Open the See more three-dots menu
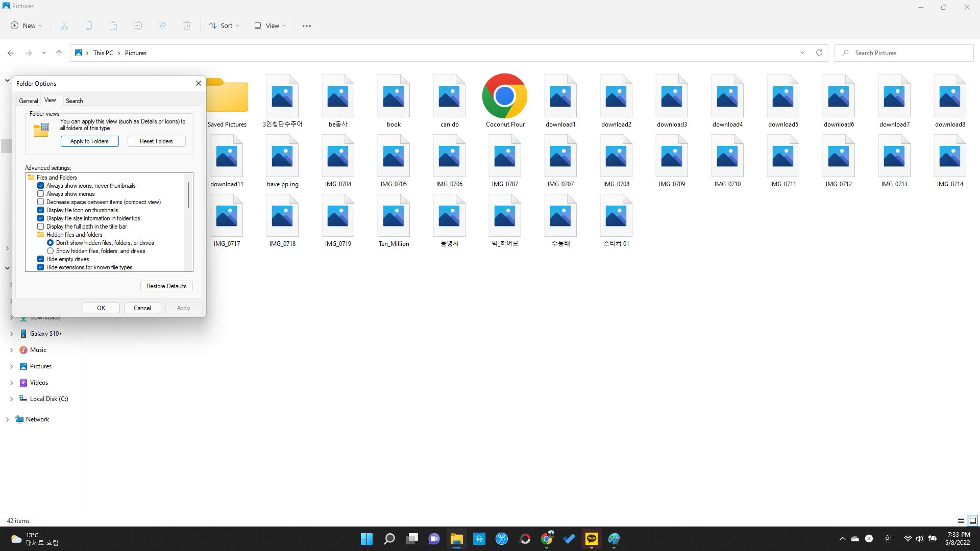The image size is (980, 551). tap(307, 26)
